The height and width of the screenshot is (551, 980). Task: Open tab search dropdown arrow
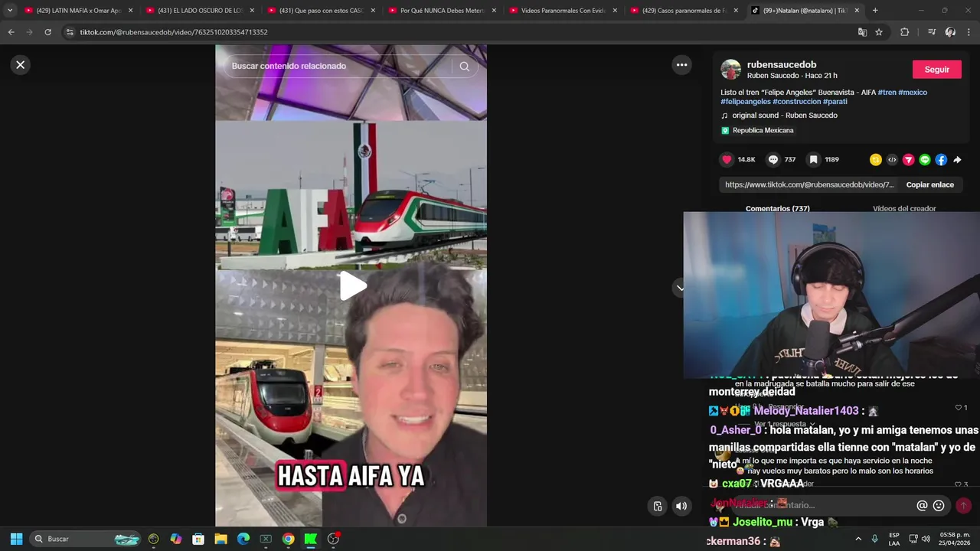tap(10, 11)
